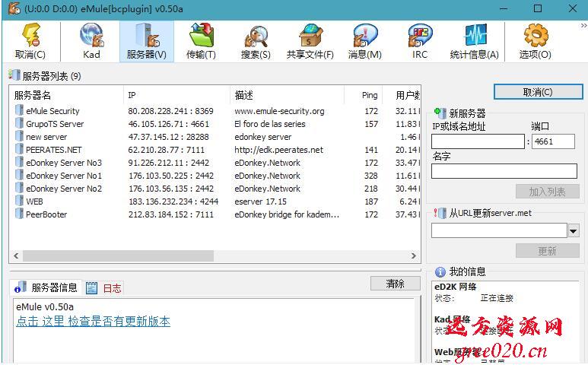Screen dimensions: 588x365
Task: Click the 名字 name input field
Action: click(504, 171)
